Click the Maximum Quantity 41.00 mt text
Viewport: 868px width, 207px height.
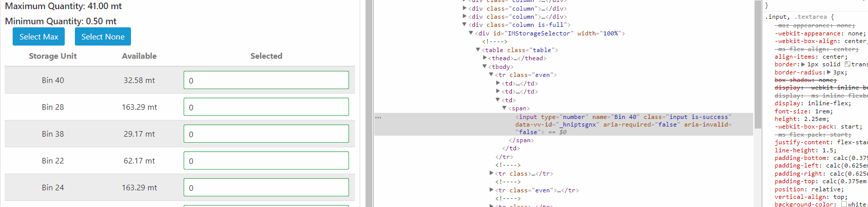coord(63,6)
